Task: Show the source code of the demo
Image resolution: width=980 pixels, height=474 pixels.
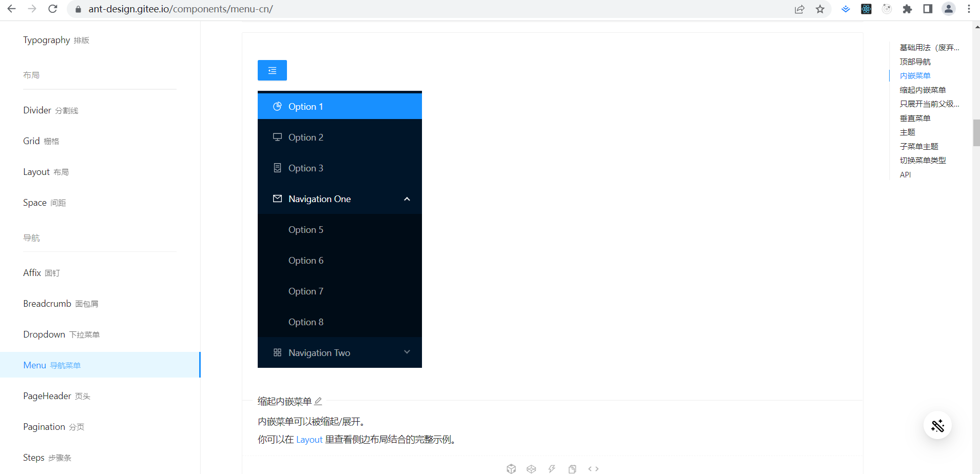Action: click(x=594, y=468)
